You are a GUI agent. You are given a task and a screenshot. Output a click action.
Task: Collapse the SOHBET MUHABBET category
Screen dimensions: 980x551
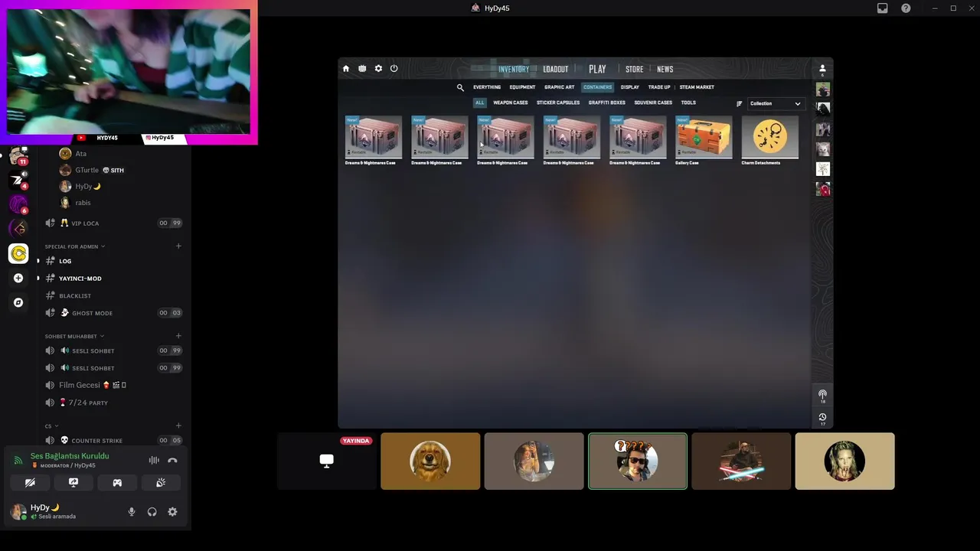[74, 336]
